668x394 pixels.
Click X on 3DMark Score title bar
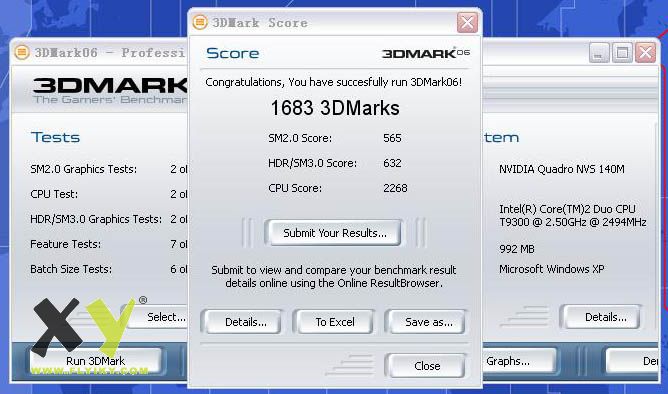[x=467, y=23]
